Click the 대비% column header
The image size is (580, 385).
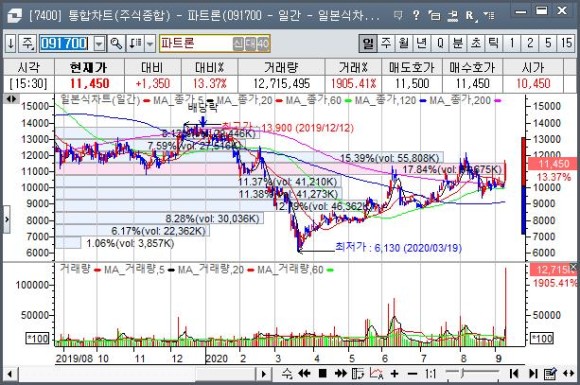[209, 67]
